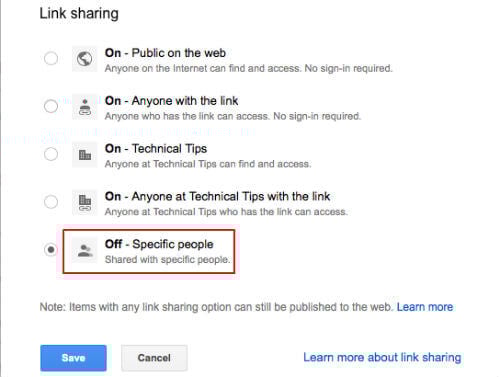Click the Off - Specific people option title

(x=159, y=244)
